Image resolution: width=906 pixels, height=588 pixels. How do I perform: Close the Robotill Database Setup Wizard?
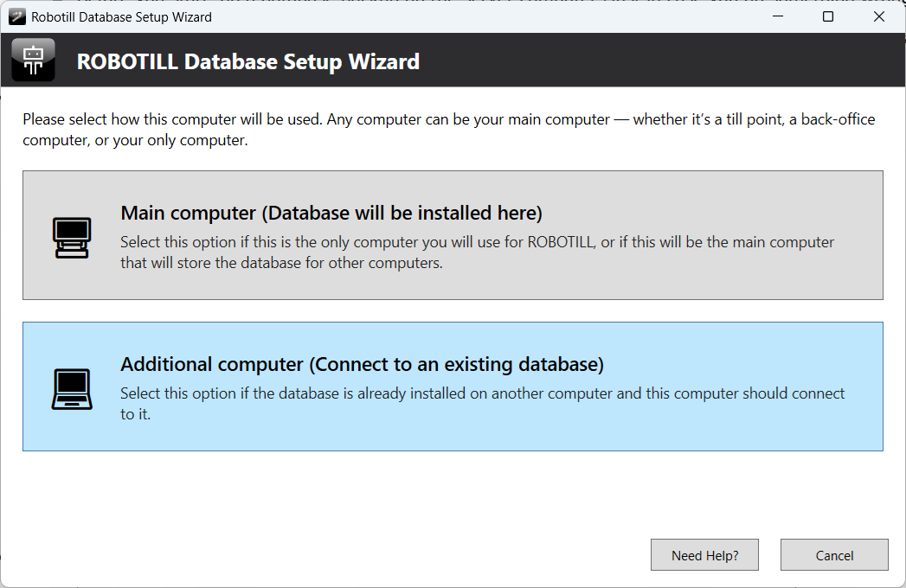point(879,16)
